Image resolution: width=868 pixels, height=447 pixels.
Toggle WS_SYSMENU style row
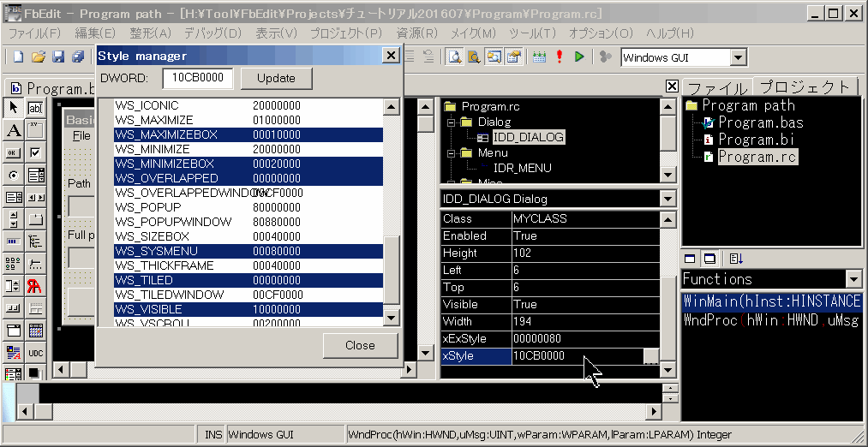pyautogui.click(x=248, y=251)
